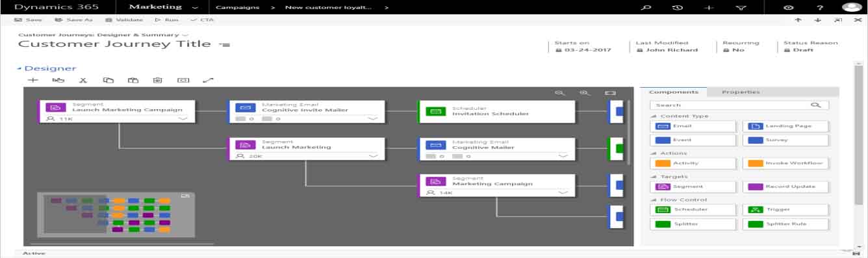This screenshot has height=258, width=868.
Task: Open the search magnifier in the top bar
Action: (646, 8)
